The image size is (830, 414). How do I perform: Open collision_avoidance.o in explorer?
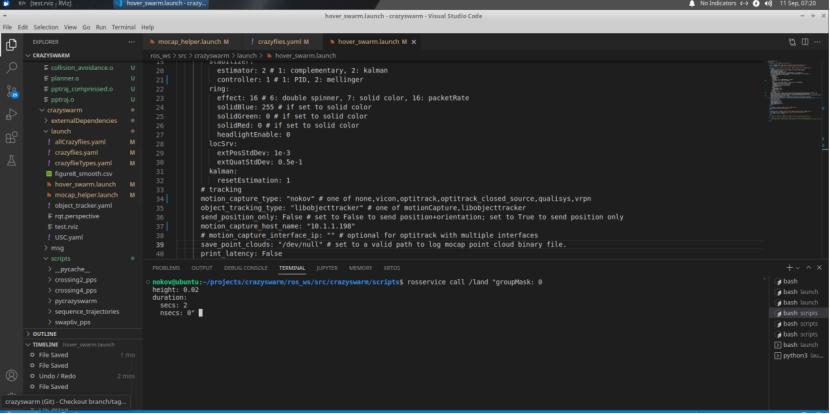point(83,68)
